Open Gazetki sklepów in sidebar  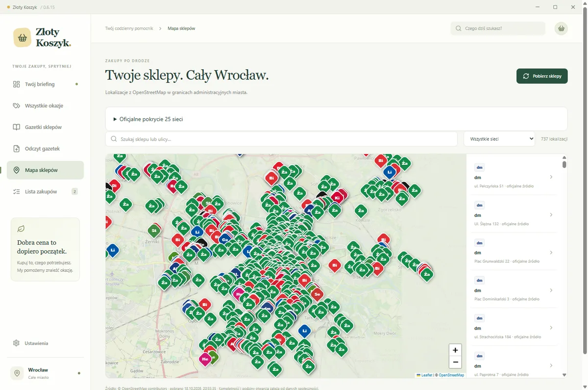coord(45,127)
